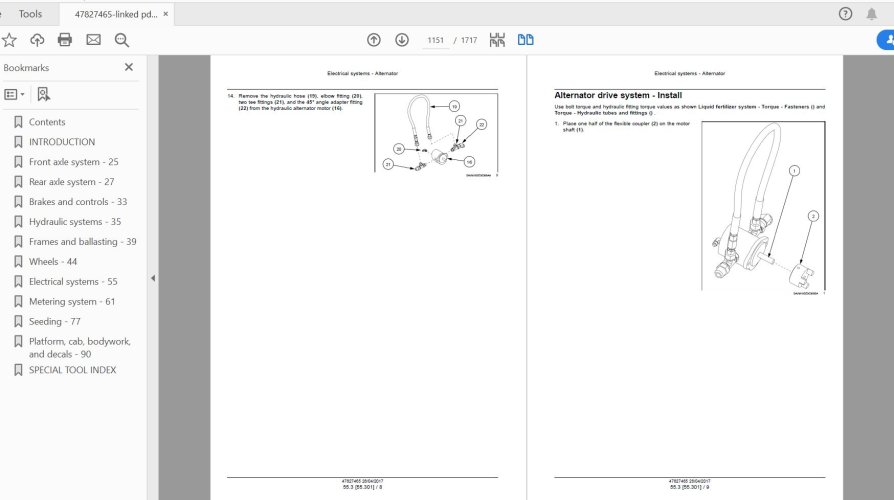Click step 1 flexible coupler instruction text
This screenshot has width=894, height=500.
click(623, 127)
